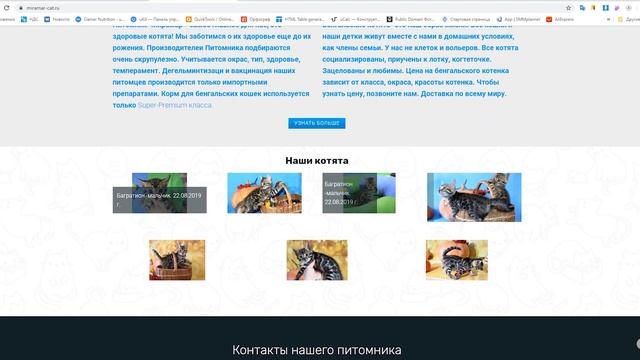This screenshot has width=640, height=360.
Task: Follow the Super-Premium класса link
Action: click(175, 105)
